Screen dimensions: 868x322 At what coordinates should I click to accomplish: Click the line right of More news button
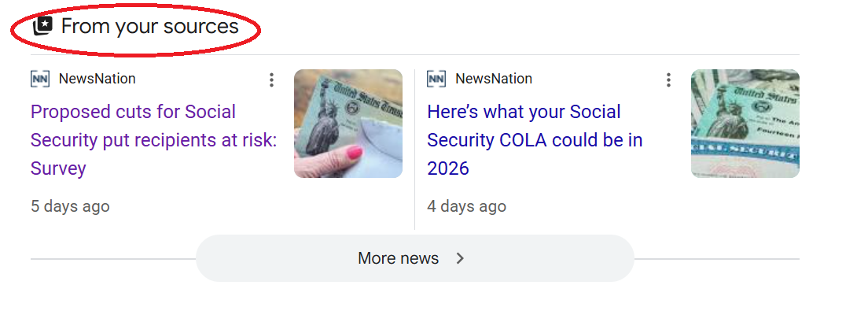pos(716,258)
